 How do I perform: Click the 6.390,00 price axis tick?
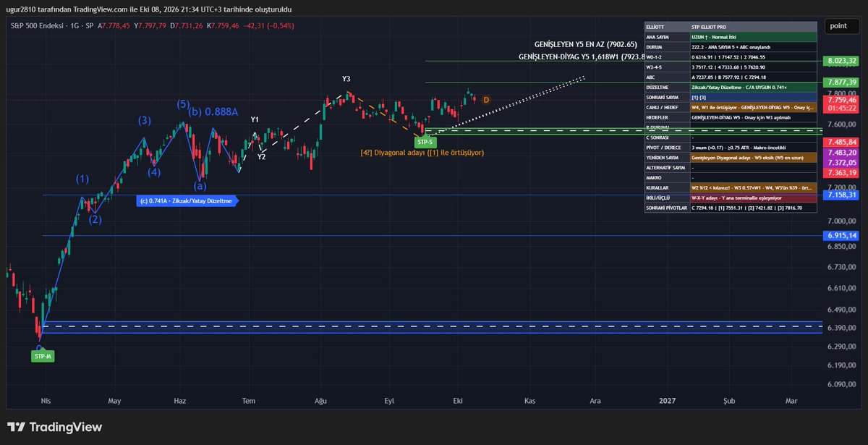(842, 328)
